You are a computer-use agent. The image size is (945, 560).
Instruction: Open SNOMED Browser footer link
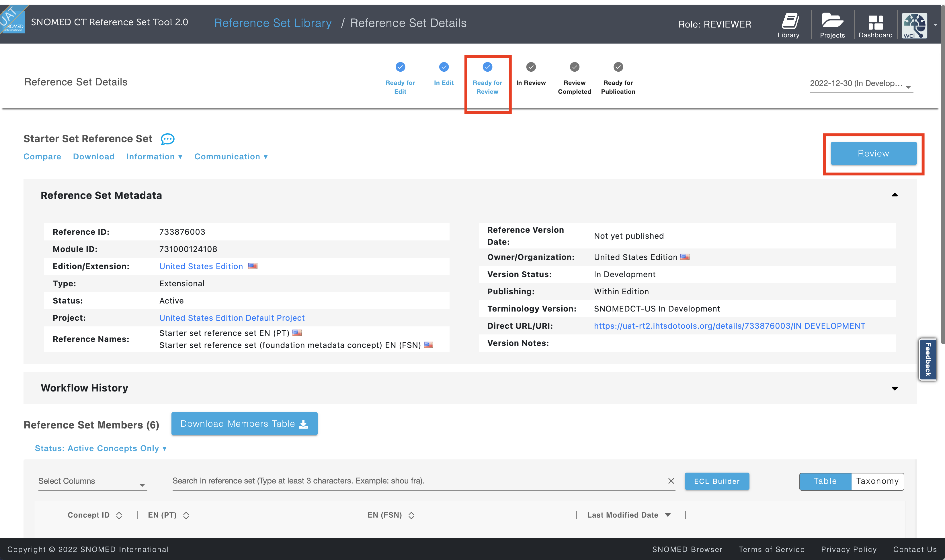coord(687,549)
